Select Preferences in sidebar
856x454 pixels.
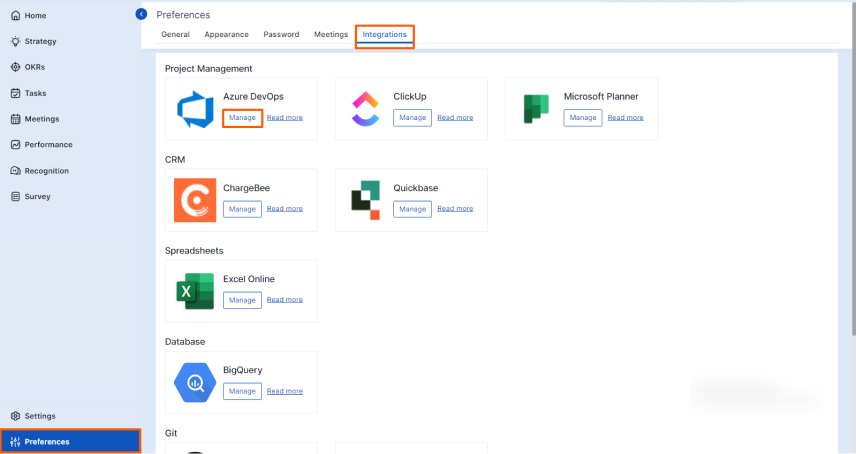point(70,441)
